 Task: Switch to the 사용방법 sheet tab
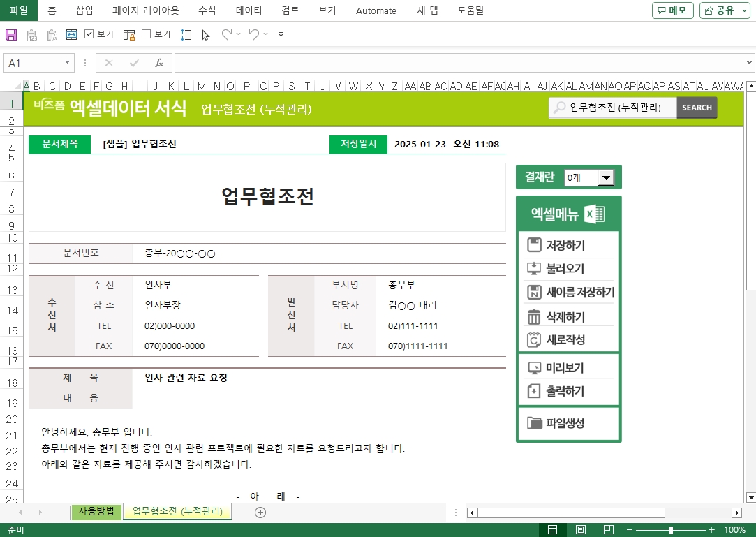click(x=96, y=512)
